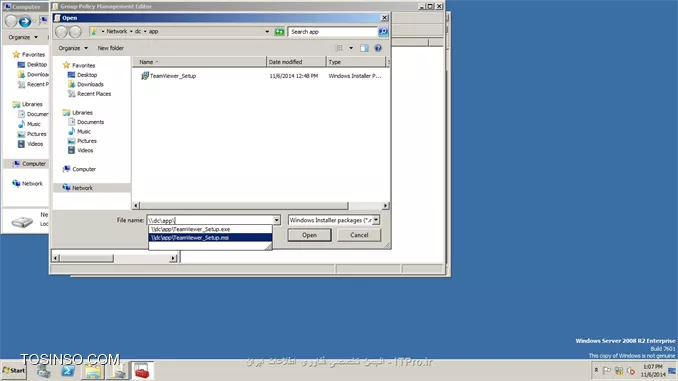Open Windows Explorer from the taskbar
The width and height of the screenshot is (678, 381).
[x=93, y=371]
